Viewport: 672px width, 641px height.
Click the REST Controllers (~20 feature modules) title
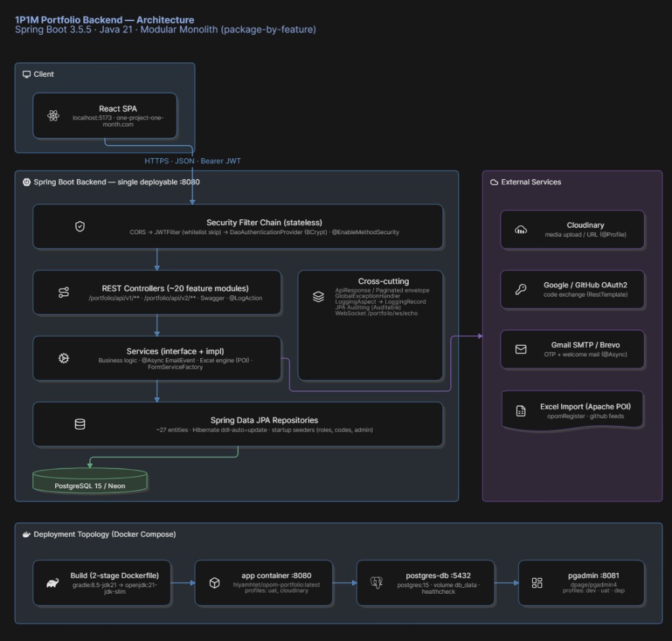(x=175, y=289)
